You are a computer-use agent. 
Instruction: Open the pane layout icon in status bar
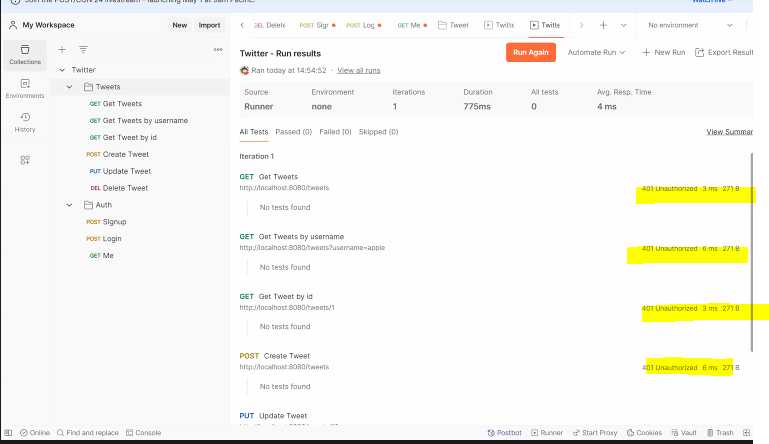click(746, 433)
